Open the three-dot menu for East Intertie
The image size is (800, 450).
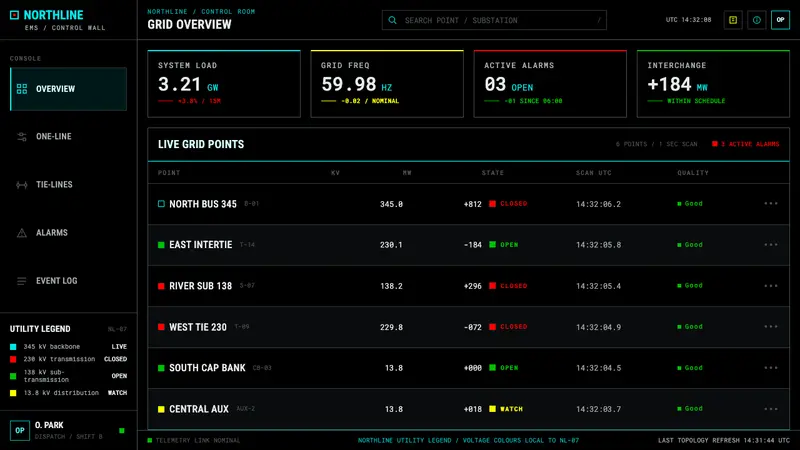pyautogui.click(x=771, y=245)
